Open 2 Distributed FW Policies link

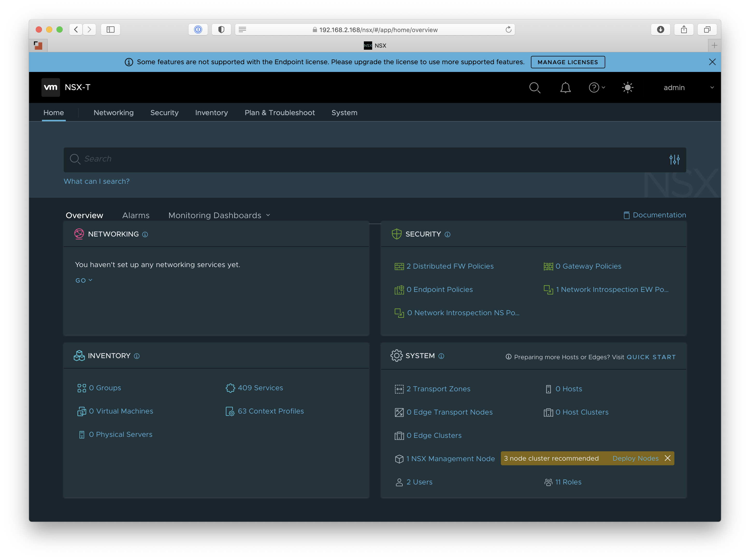coord(450,266)
